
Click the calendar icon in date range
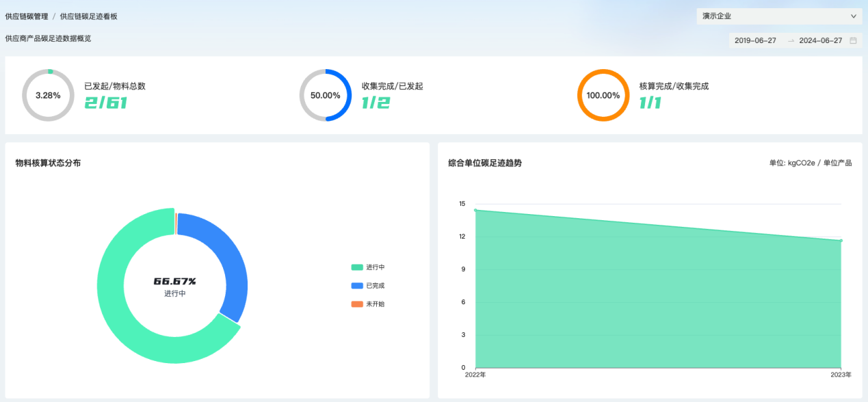pyautogui.click(x=853, y=40)
